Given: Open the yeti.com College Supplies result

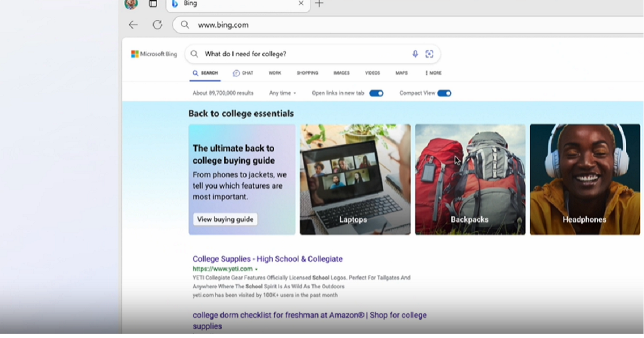Looking at the screenshot, I should coord(267,259).
